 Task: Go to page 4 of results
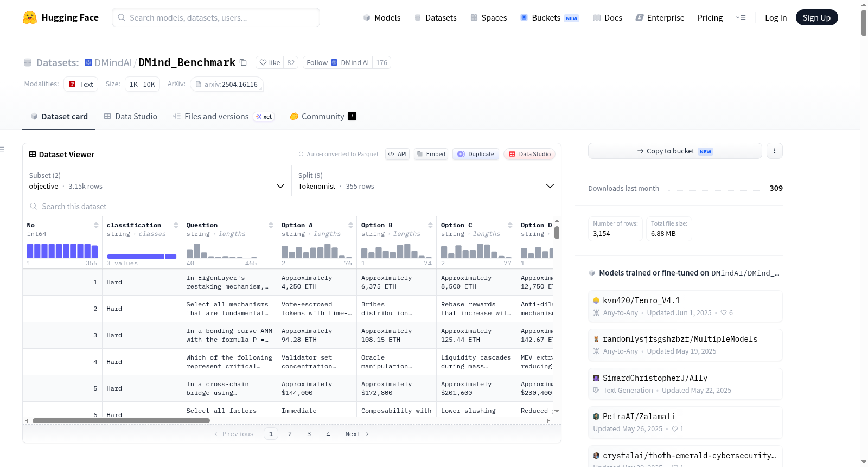coord(328,434)
